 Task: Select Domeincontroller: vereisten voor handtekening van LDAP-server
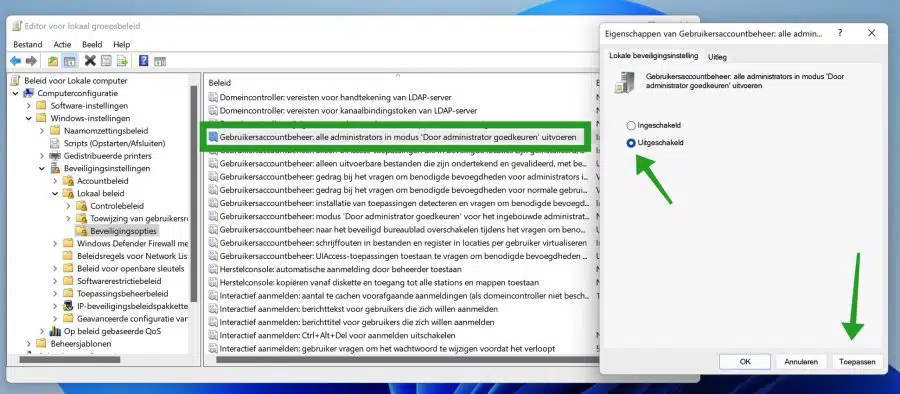335,98
